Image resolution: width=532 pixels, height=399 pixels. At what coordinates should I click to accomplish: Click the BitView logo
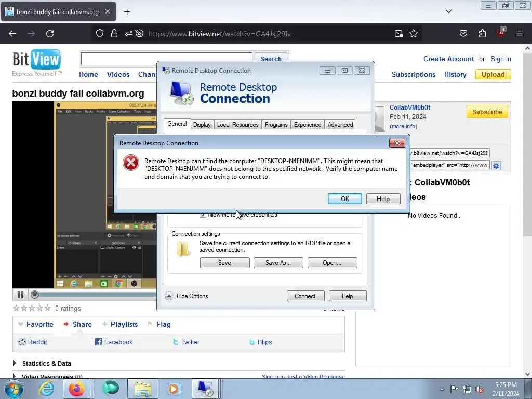tap(37, 63)
